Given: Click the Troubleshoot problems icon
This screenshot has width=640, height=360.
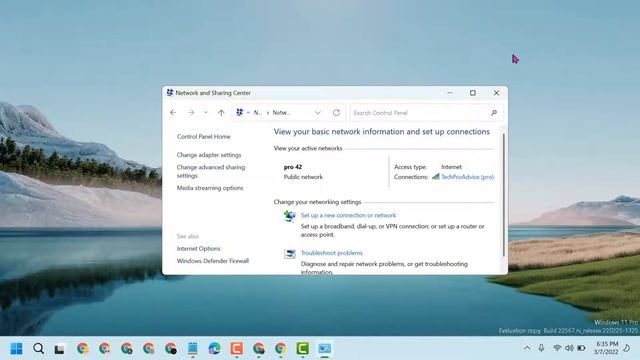Looking at the screenshot, I should tap(289, 254).
